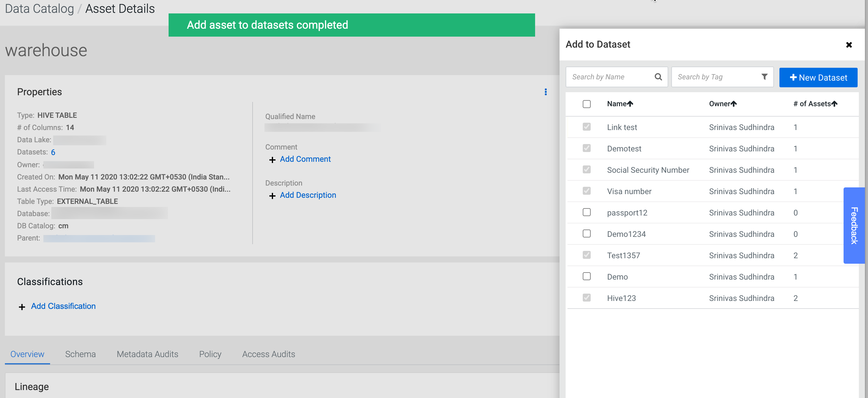Click the Add Comment link

coord(305,159)
